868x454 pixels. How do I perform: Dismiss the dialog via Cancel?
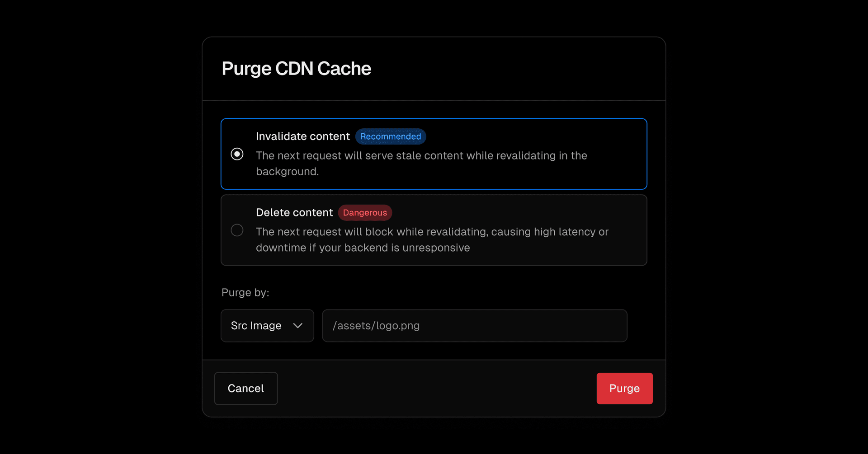click(245, 388)
